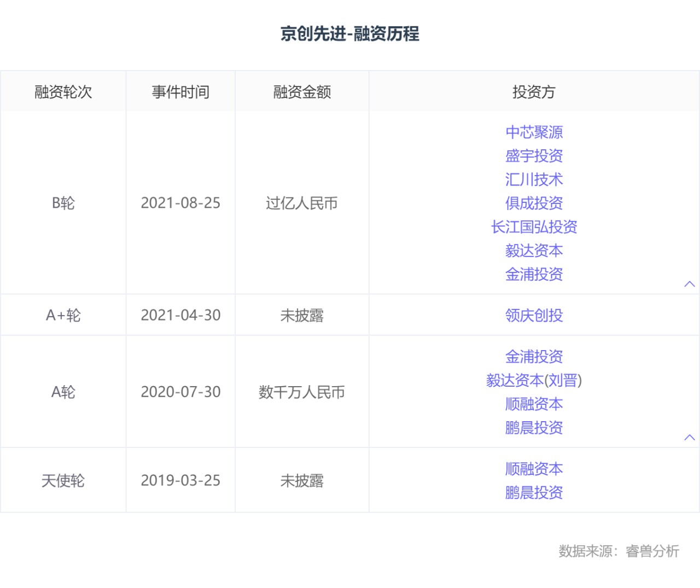Open 俱成投资 investor link

click(x=534, y=203)
